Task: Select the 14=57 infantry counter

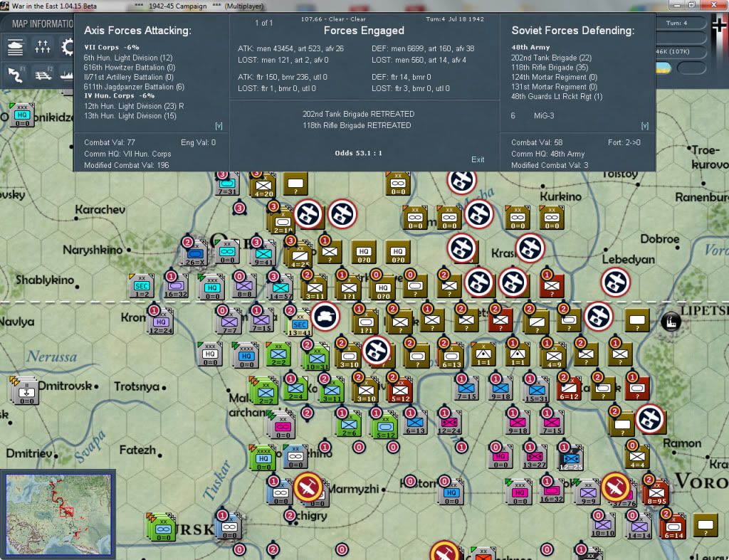Action: (x=280, y=287)
